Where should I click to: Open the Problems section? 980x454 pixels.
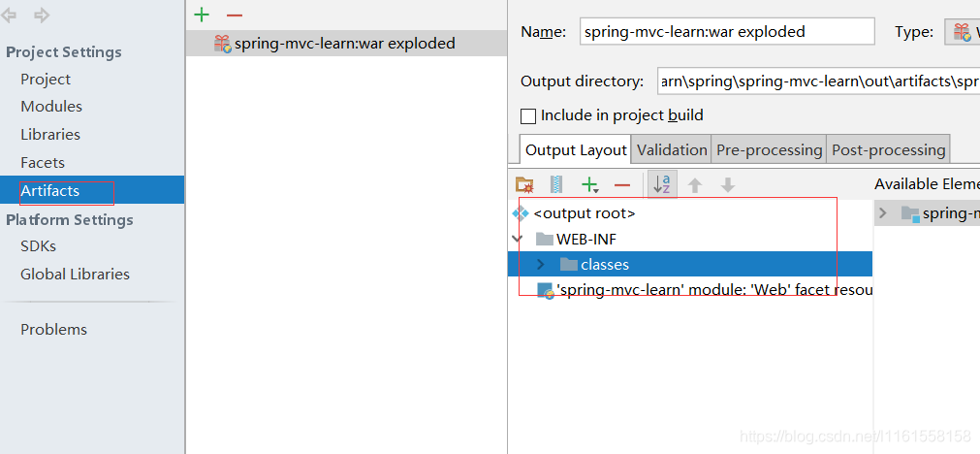[53, 330]
